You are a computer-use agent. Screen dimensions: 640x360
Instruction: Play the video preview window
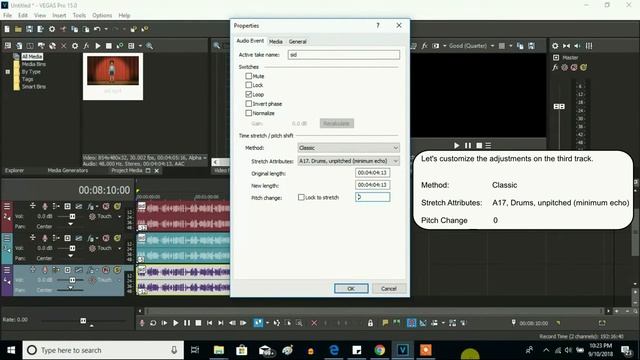click(x=457, y=145)
